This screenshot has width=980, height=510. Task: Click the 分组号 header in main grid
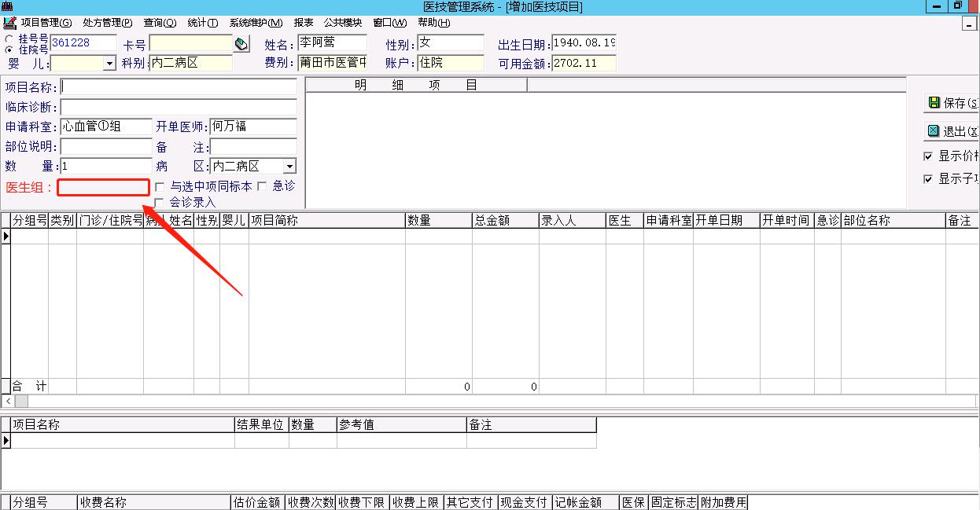coord(30,221)
